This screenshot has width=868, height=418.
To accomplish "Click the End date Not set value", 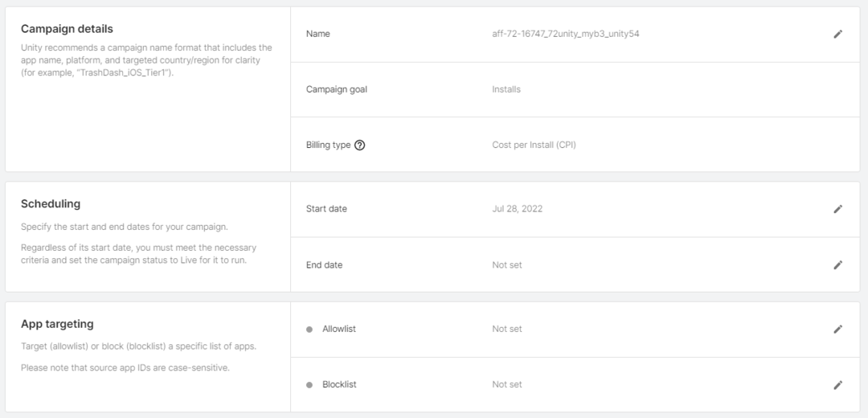I will tap(506, 264).
